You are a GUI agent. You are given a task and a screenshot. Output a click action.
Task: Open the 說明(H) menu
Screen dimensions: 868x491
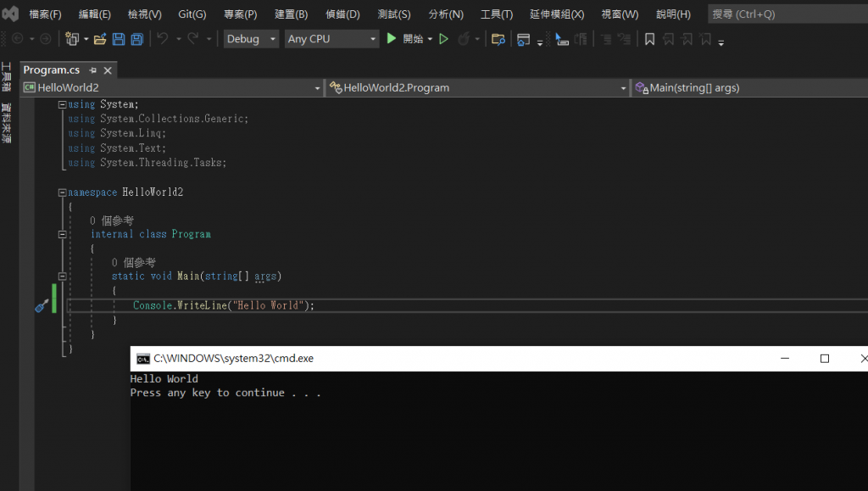[x=673, y=14]
